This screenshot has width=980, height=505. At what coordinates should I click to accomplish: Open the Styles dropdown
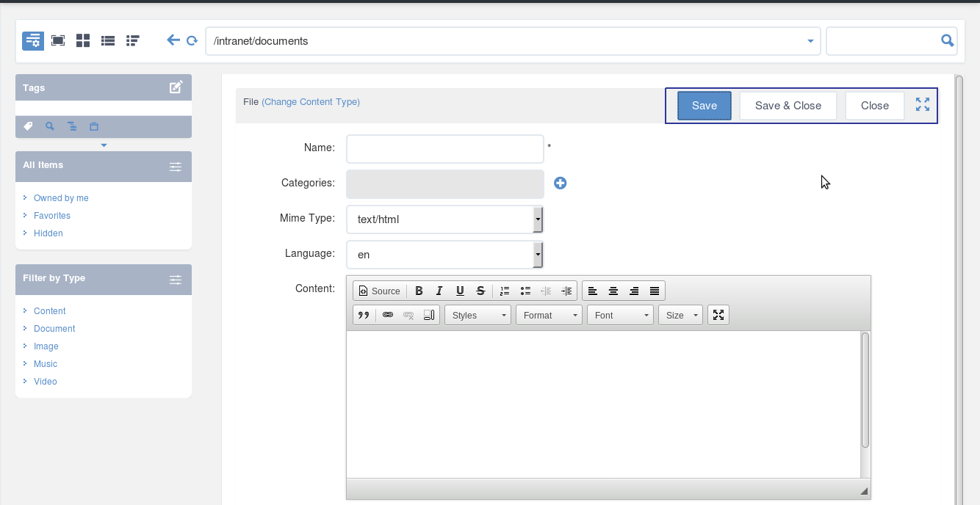coord(478,315)
